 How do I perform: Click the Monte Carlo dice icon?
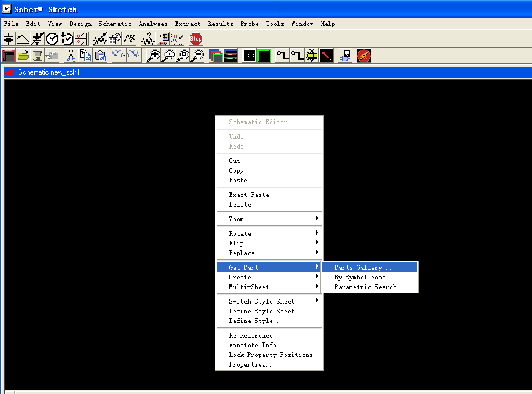(x=115, y=39)
